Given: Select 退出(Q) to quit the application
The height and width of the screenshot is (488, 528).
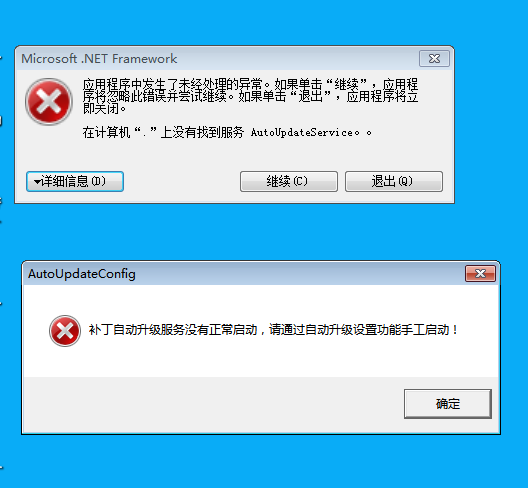Looking at the screenshot, I should click(x=394, y=182).
